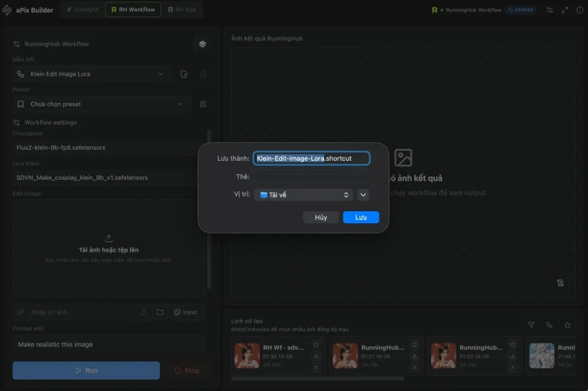The height and width of the screenshot is (391, 588).
Task: Open the Klein Edit Image Lora template dropdown
Action: pos(92,74)
